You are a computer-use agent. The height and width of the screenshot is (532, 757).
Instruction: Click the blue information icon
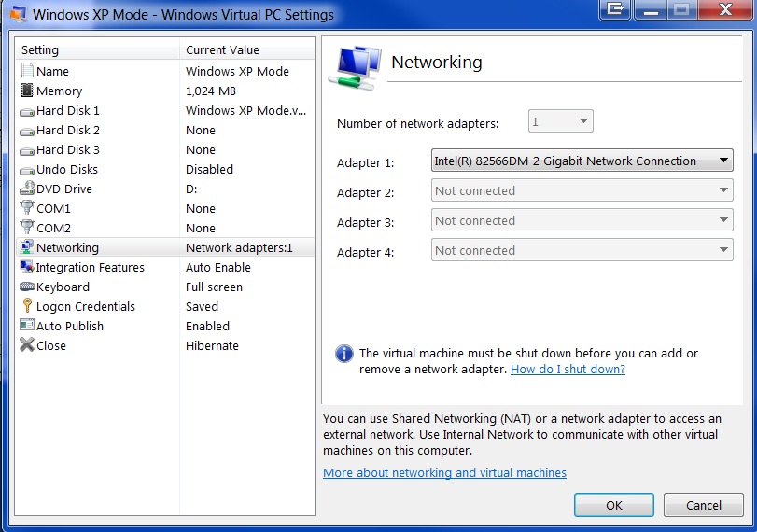(x=343, y=354)
